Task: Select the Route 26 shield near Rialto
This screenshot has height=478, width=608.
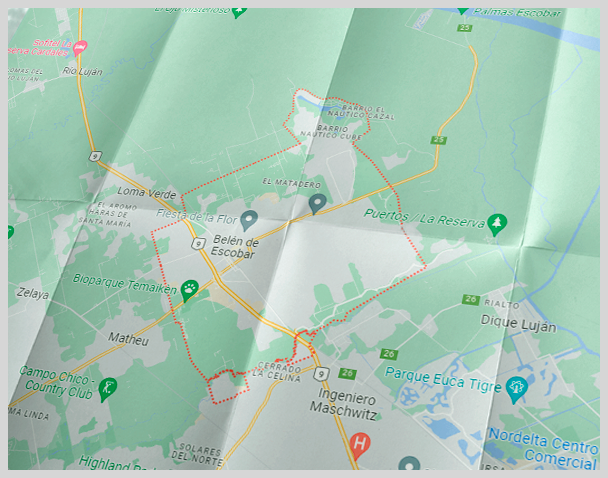Action: (470, 299)
